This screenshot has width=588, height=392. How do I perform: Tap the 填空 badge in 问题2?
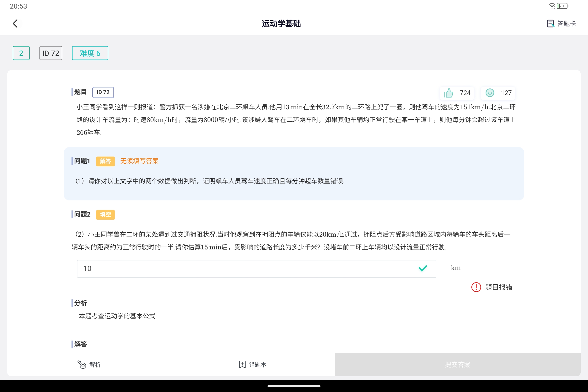(x=105, y=215)
